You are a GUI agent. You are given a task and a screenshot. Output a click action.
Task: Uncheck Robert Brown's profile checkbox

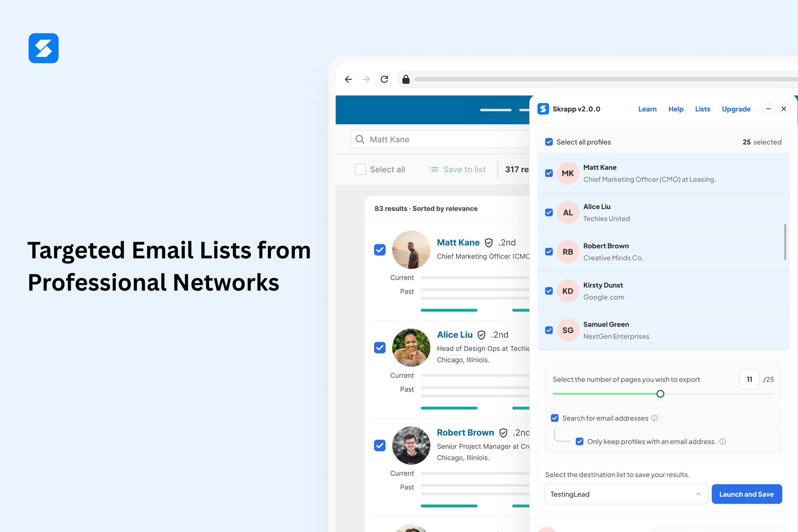[x=549, y=251]
